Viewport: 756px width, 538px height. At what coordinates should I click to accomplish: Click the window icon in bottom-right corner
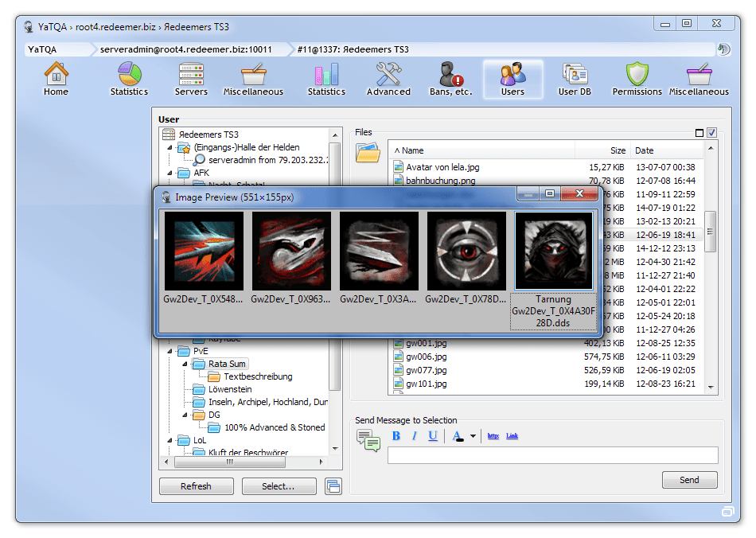pos(727,512)
